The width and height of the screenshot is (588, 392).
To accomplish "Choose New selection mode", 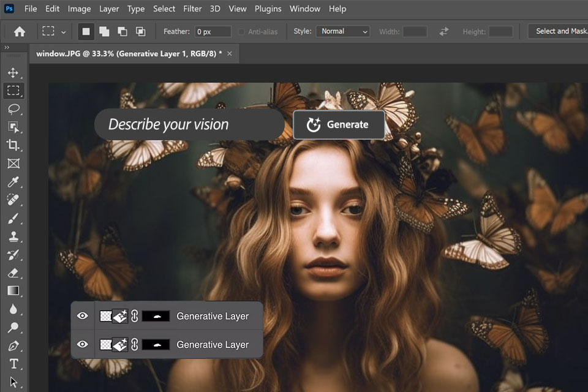I will pos(86,31).
